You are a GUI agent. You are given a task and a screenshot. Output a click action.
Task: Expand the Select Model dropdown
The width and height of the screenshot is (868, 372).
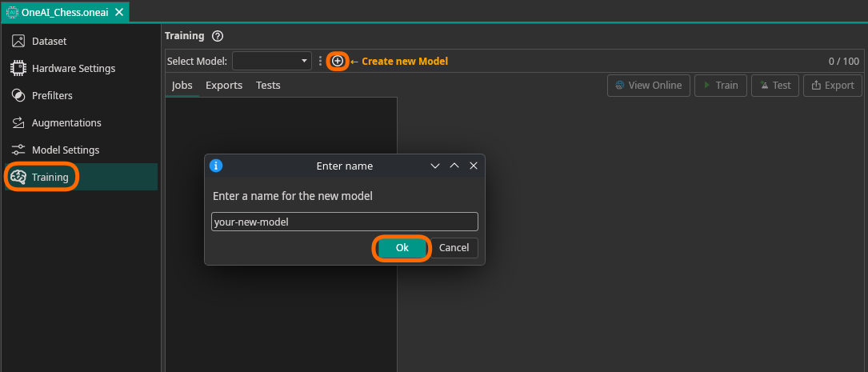(x=272, y=61)
